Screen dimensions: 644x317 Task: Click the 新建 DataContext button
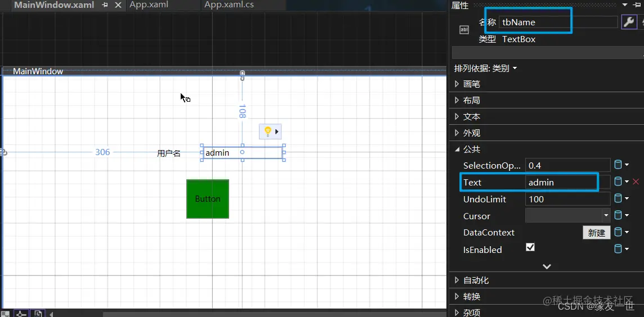coord(596,233)
